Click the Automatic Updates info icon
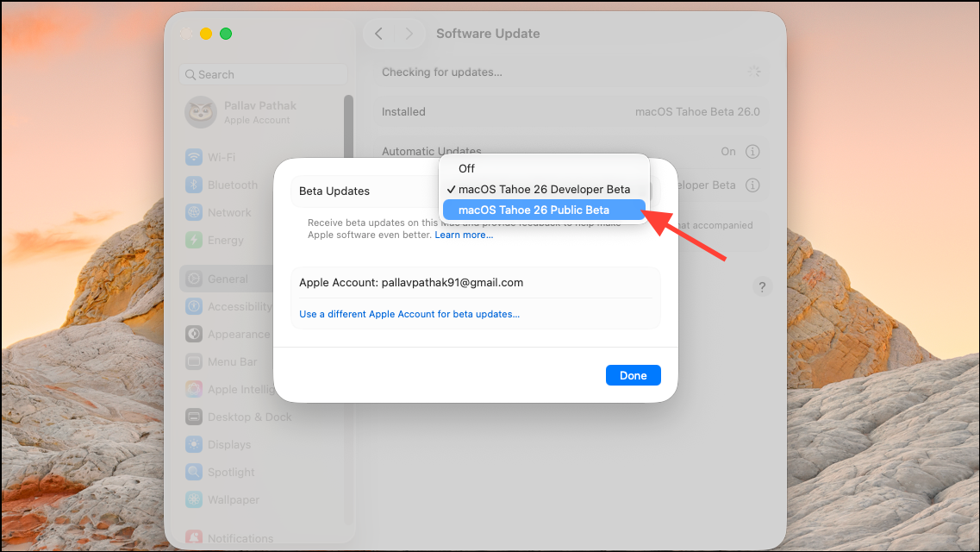The width and height of the screenshot is (980, 552). pyautogui.click(x=752, y=151)
